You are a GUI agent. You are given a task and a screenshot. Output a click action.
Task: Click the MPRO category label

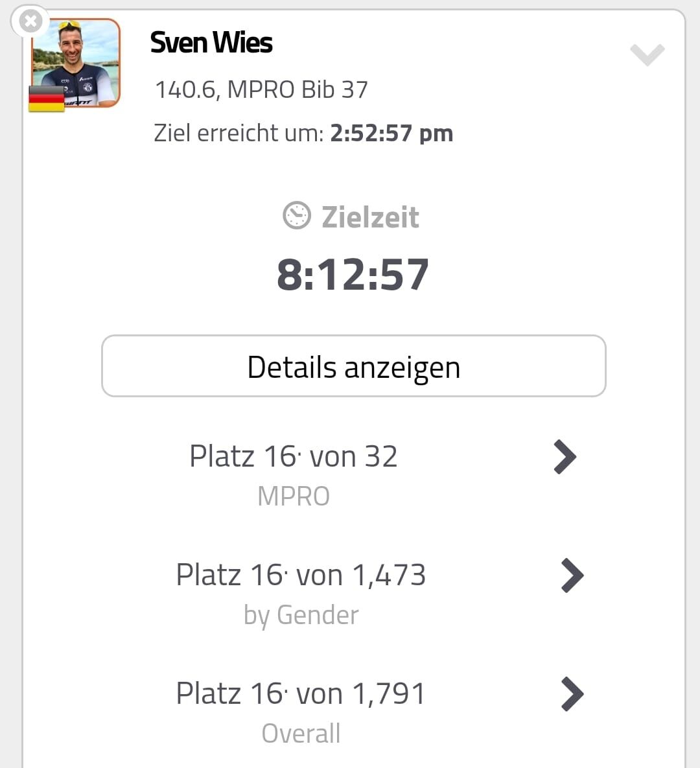(294, 496)
